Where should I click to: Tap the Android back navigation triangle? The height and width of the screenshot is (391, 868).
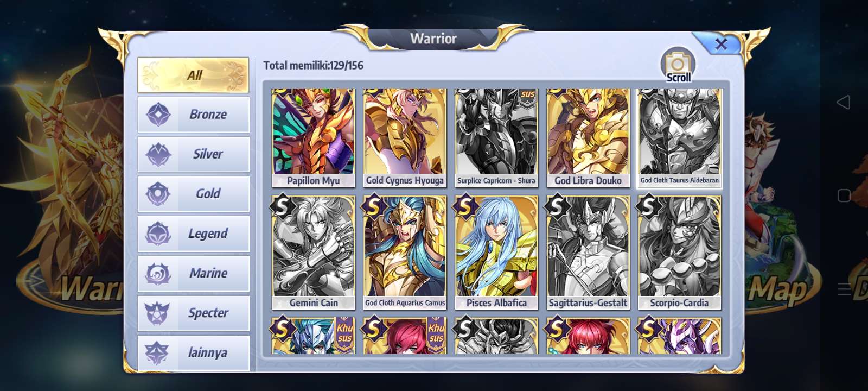click(844, 102)
